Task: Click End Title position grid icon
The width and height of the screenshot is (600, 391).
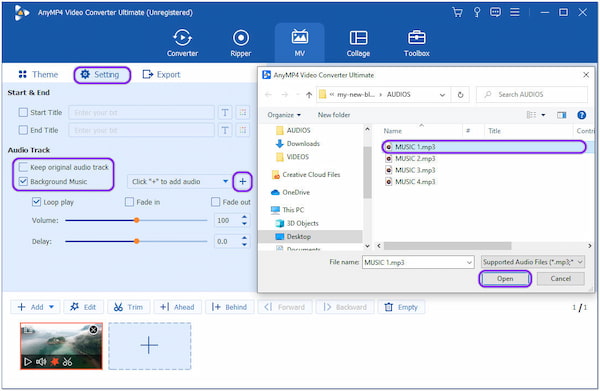Action: coord(243,130)
